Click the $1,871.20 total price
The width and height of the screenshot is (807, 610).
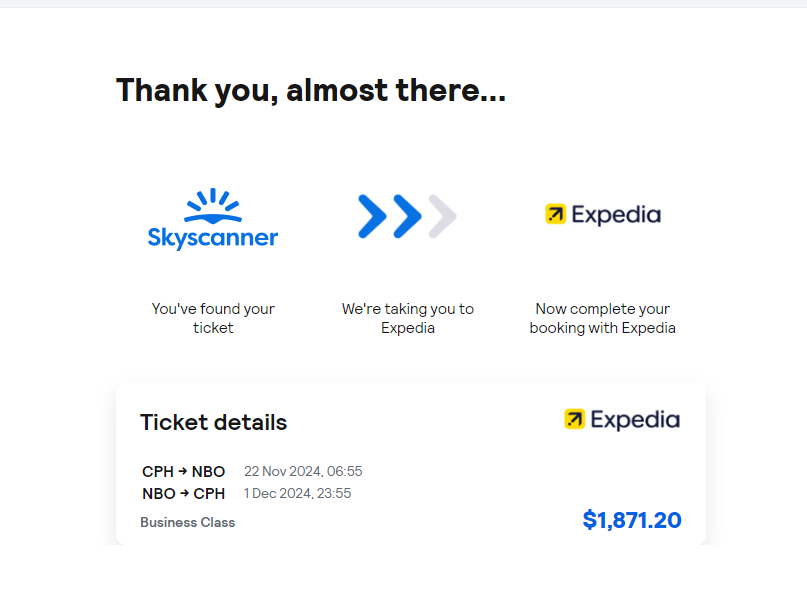click(x=631, y=520)
